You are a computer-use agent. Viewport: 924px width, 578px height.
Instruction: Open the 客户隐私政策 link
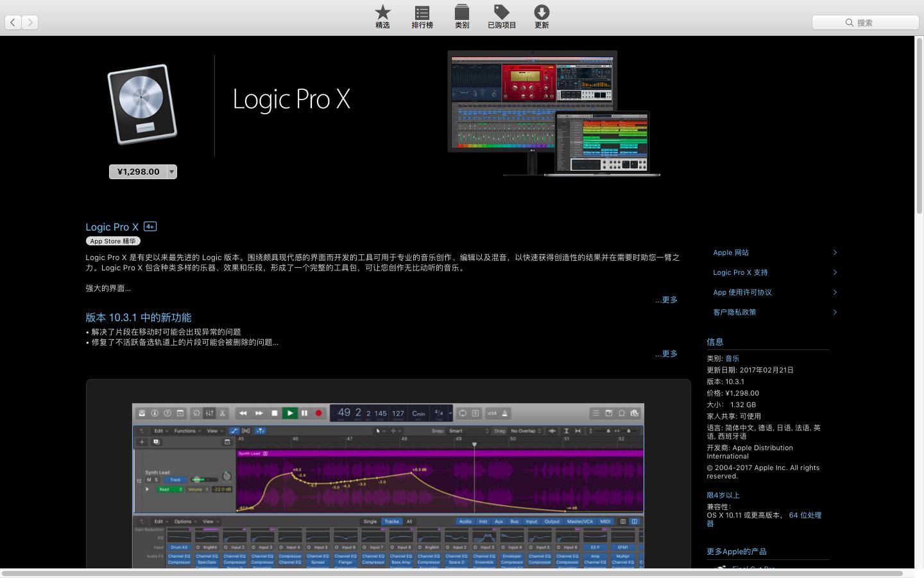coord(734,312)
